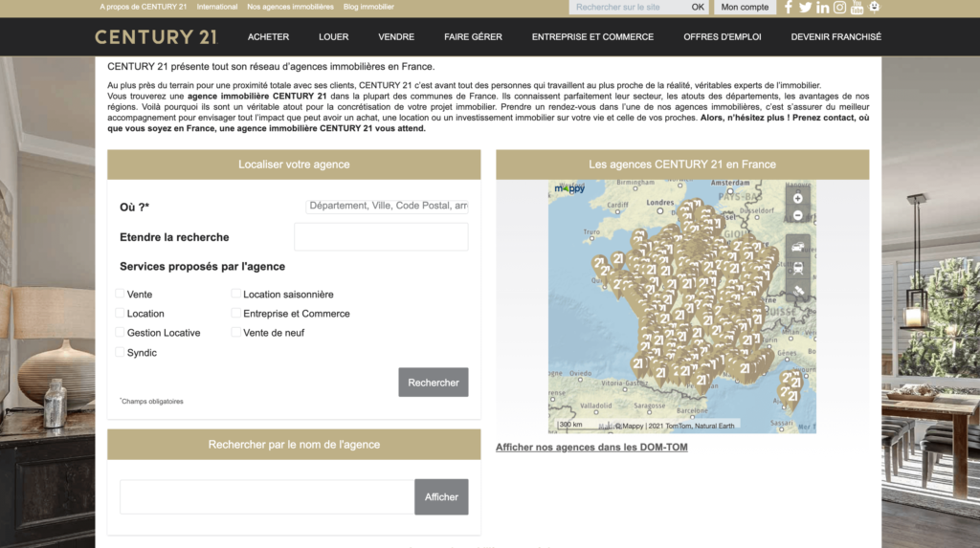The width and height of the screenshot is (980, 548).
Task: Focus the Rechercher sur le site field
Action: 629,7
